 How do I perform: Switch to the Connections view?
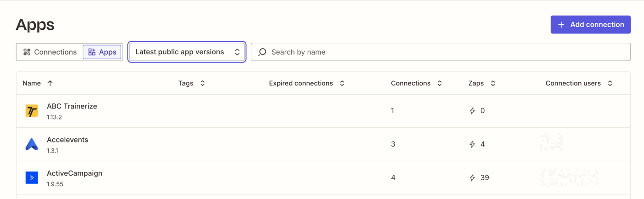[50, 52]
